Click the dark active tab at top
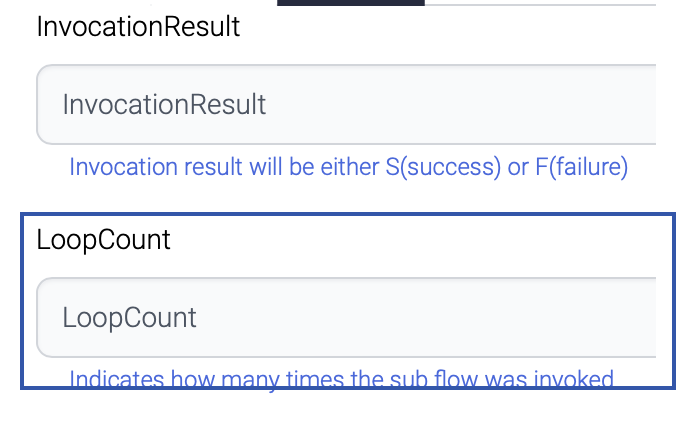The image size is (678, 438). pyautogui.click(x=350, y=3)
